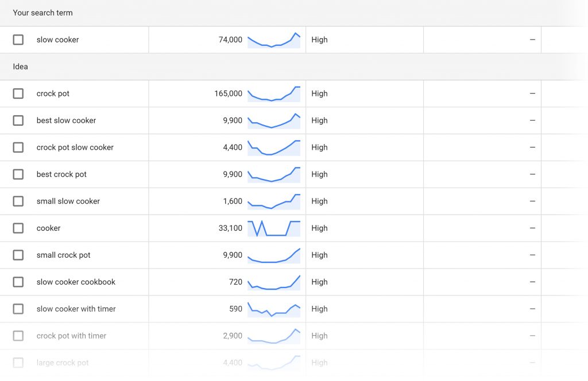Open the small crock pot trend chart
Image resolution: width=588 pixels, height=381 pixels.
[x=274, y=255]
